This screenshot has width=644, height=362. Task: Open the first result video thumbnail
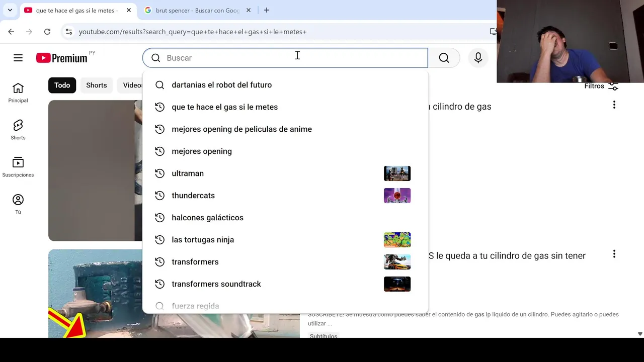tap(96, 170)
